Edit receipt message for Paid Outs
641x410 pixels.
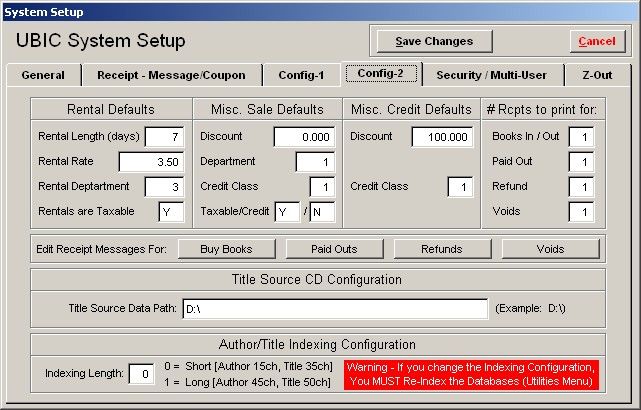(334, 249)
